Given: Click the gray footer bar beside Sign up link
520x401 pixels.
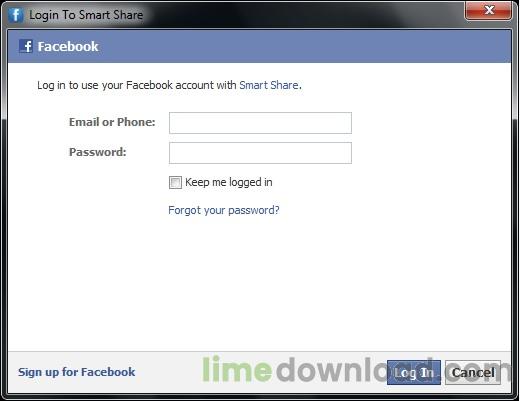Looking at the screenshot, I should (x=168, y=372).
